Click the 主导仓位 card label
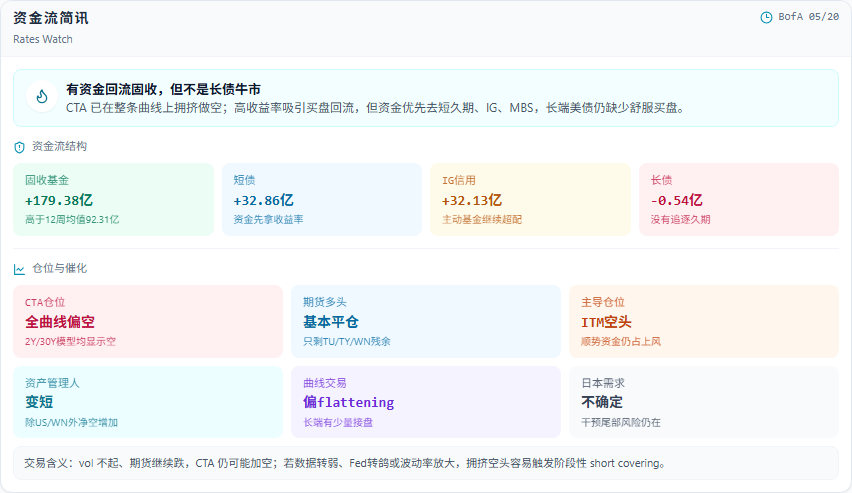 [603, 302]
